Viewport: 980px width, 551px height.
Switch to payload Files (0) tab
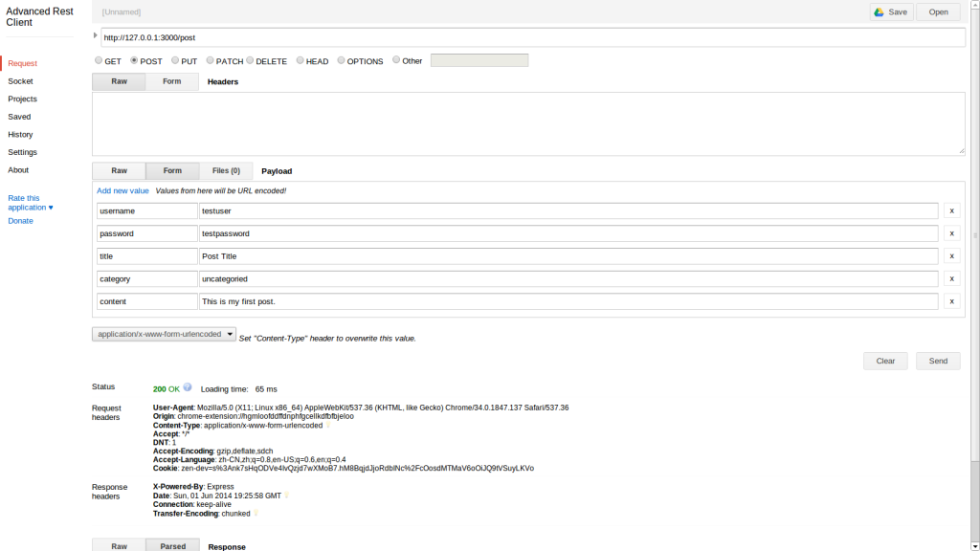(226, 171)
